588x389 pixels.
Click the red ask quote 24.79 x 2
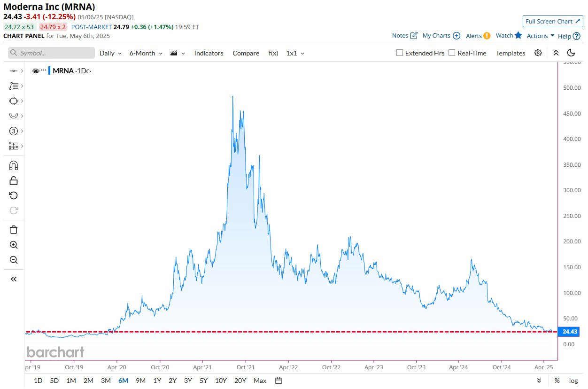tap(53, 27)
